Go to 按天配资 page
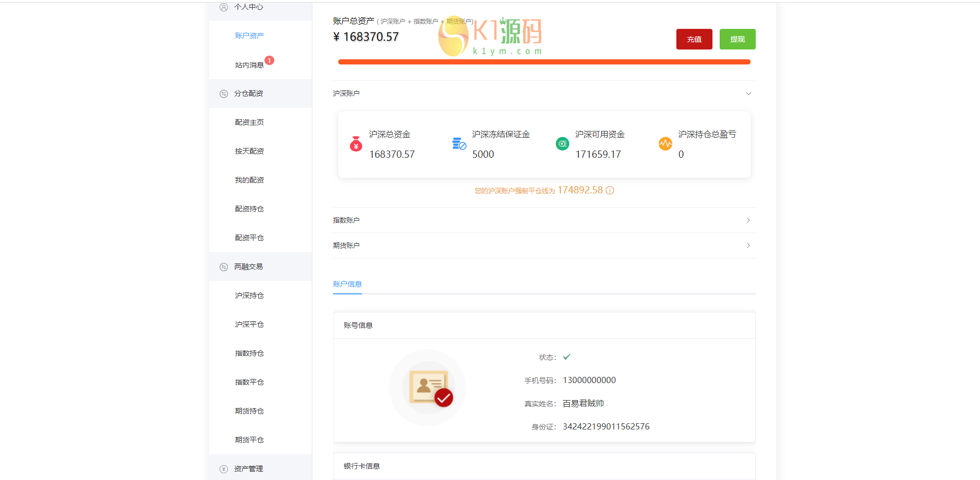This screenshot has width=980, height=480. point(250,151)
